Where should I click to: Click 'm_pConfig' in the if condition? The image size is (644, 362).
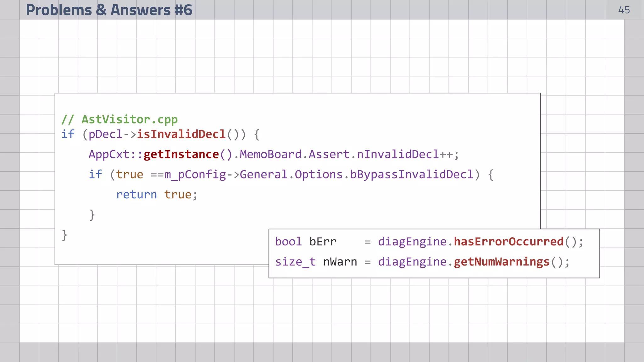point(195,175)
